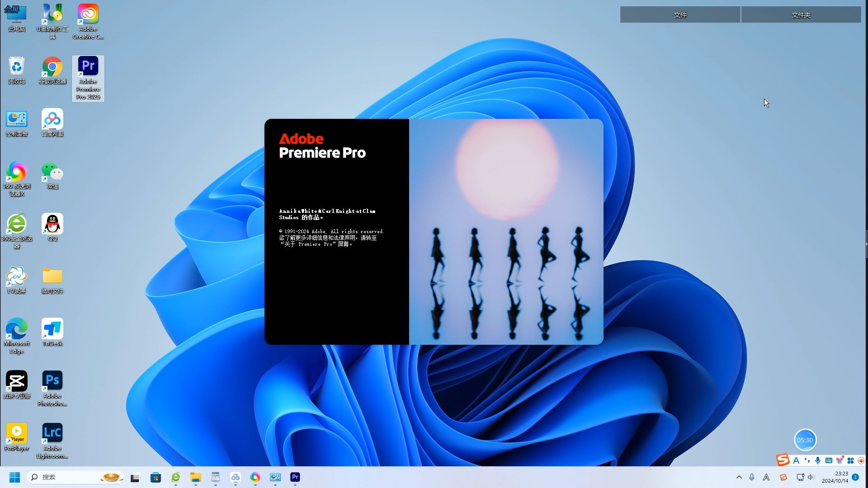
Task: Select the 谷歌浏览器 Chrome desktop icon
Action: [52, 70]
